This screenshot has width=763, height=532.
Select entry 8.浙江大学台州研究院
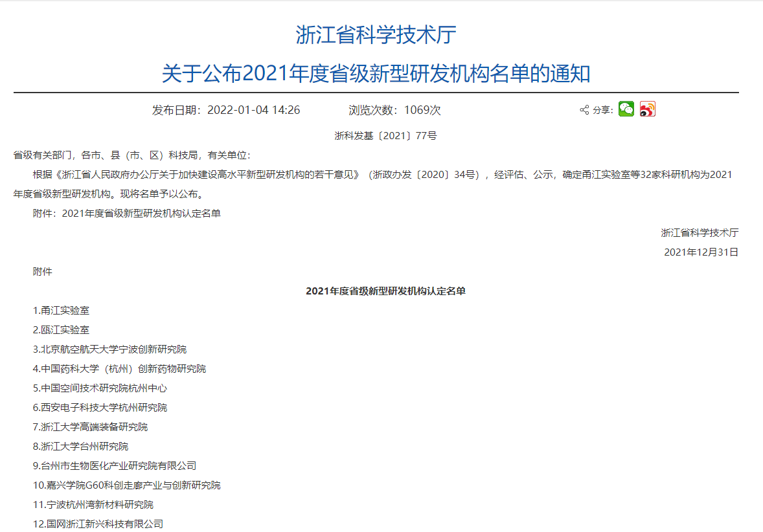pyautogui.click(x=80, y=447)
